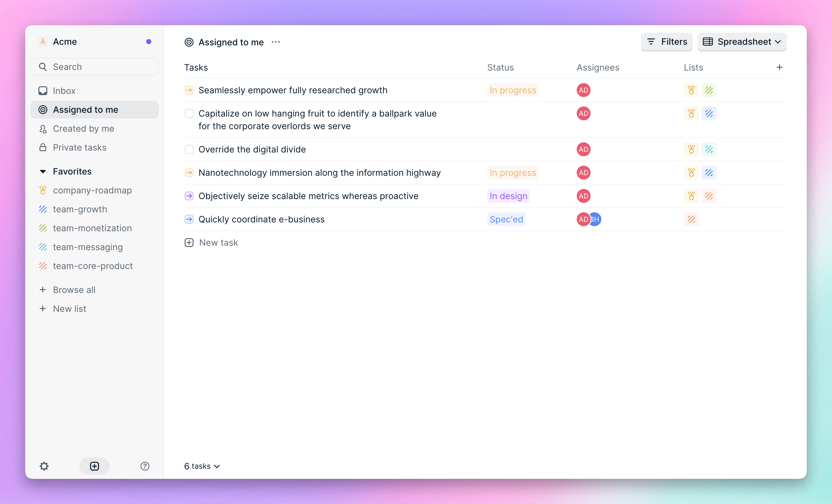Open settings gear in sidebar footer

click(x=44, y=466)
